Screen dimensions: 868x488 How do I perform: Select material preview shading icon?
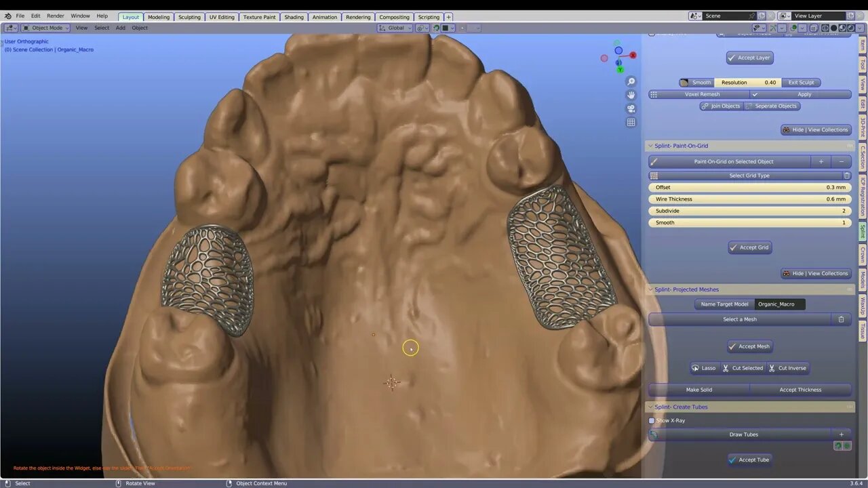coord(842,28)
